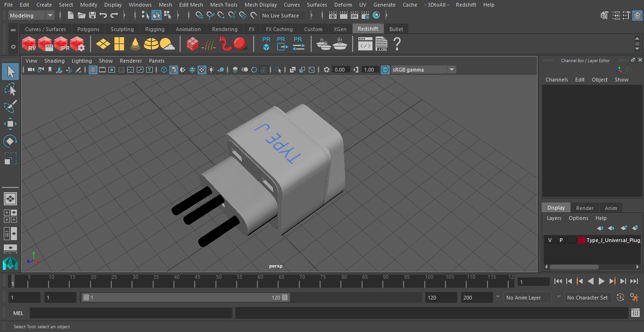Click the Maya logo icon in toolbox
Screen dimensions: 644x332
pos(10,263)
